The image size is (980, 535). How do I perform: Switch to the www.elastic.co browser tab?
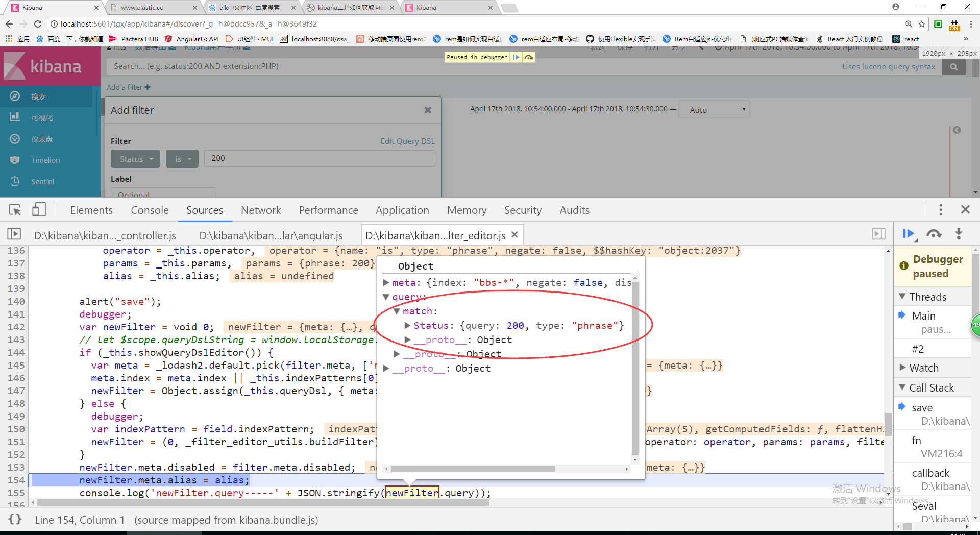tap(153, 7)
